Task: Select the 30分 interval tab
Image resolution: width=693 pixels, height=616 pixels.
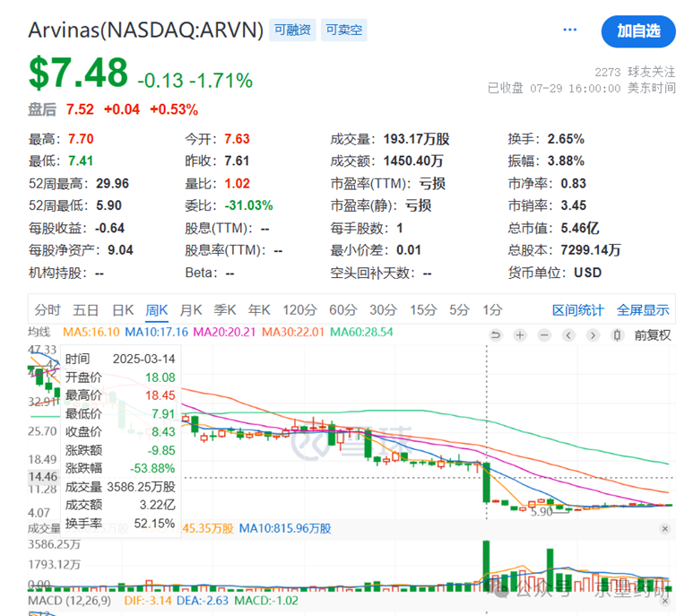Action: point(383,309)
